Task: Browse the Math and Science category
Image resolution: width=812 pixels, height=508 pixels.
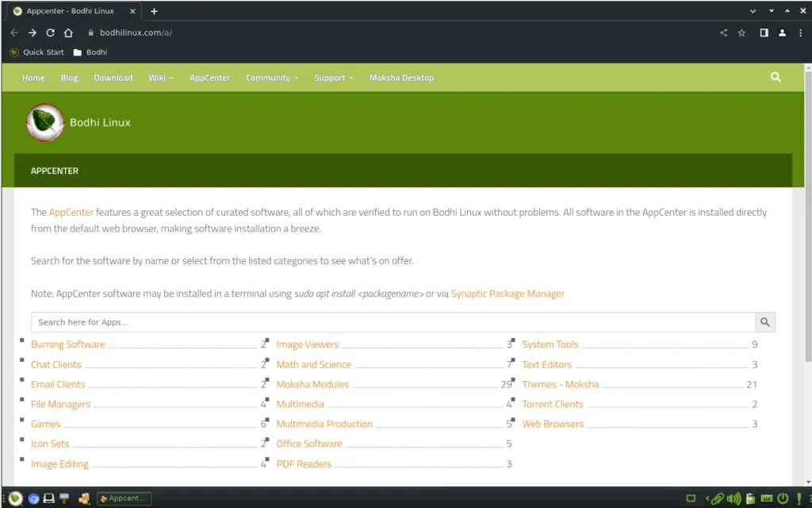Action: [313, 364]
